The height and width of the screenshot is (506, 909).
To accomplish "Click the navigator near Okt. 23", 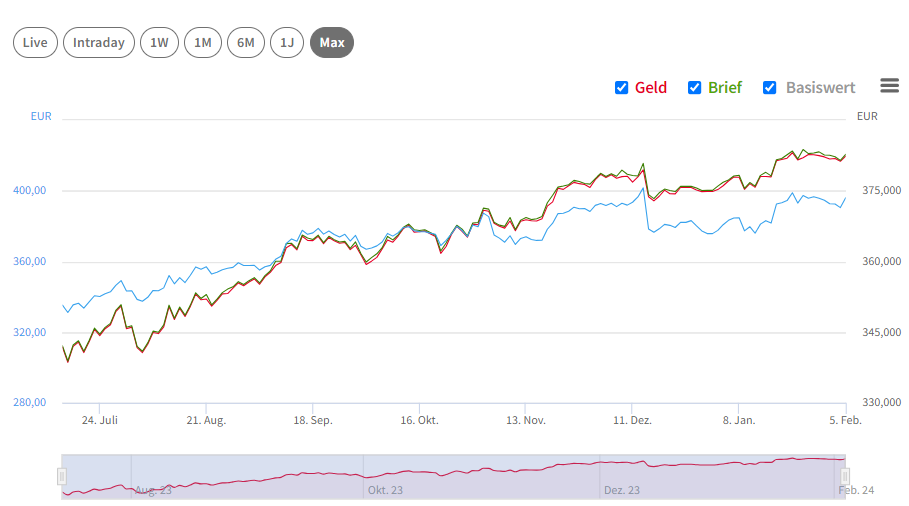I will 385,490.
